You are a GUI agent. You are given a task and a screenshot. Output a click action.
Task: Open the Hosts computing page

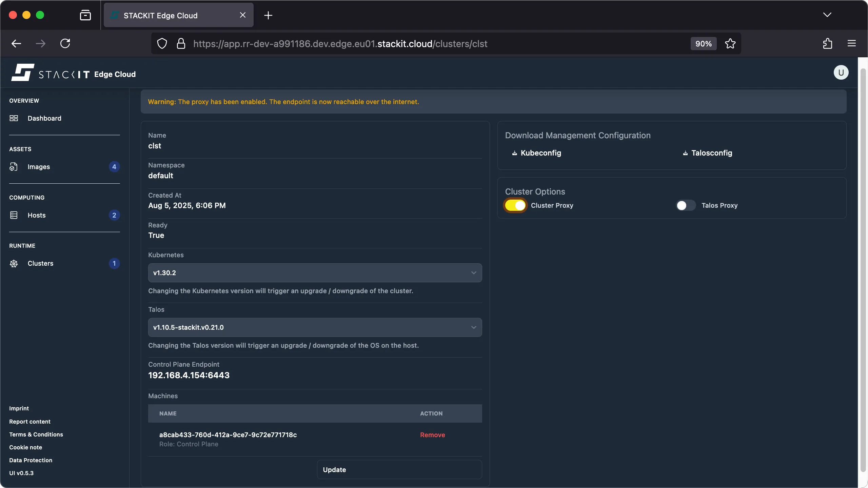[37, 215]
